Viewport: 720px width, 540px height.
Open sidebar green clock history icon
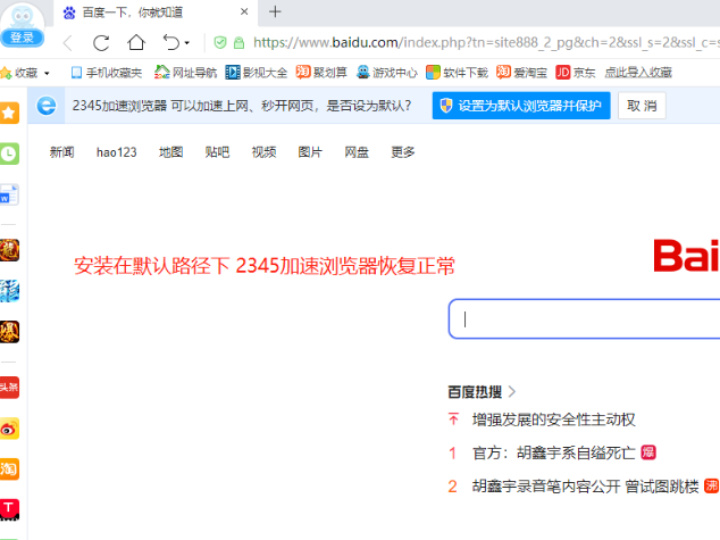(9, 154)
